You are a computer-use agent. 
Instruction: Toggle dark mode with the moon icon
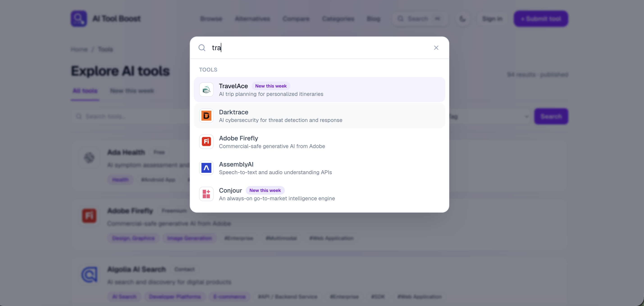pos(463,19)
